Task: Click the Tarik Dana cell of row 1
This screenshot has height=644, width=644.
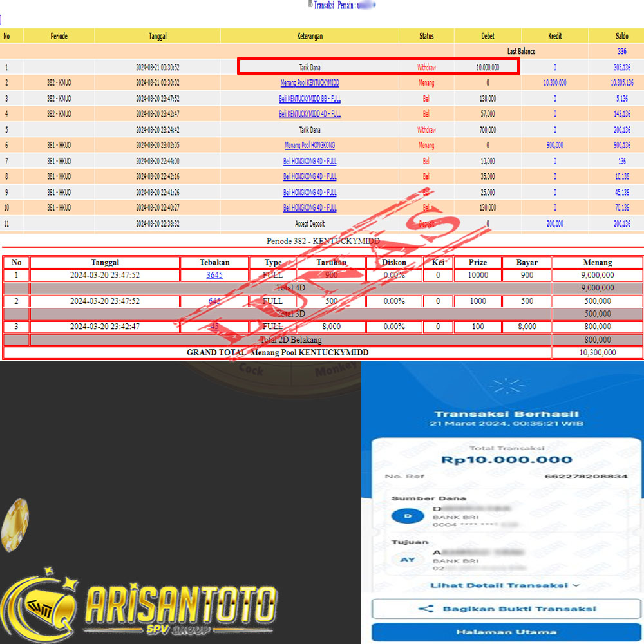Action: (310, 68)
